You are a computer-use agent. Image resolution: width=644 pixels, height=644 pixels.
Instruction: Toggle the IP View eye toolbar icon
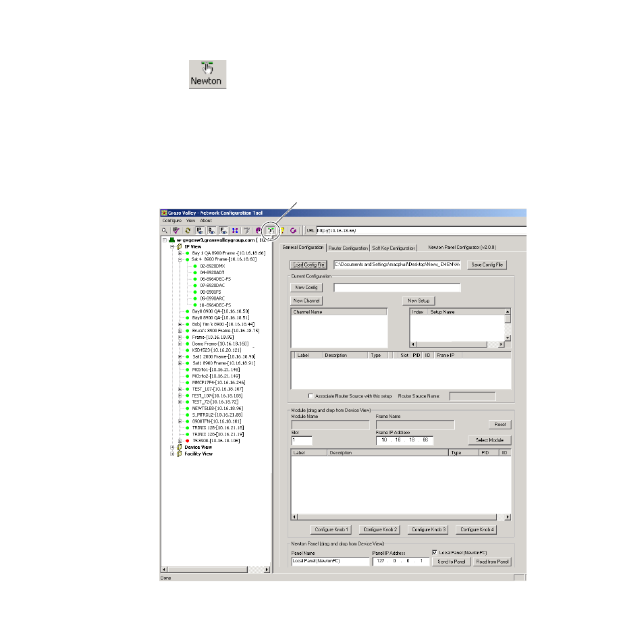200,231
